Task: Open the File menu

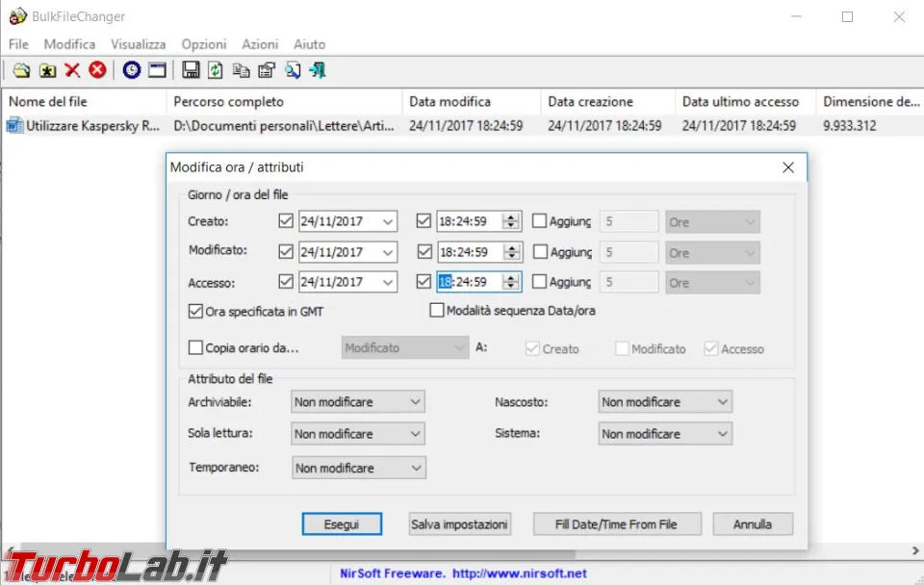Action: 18,44
